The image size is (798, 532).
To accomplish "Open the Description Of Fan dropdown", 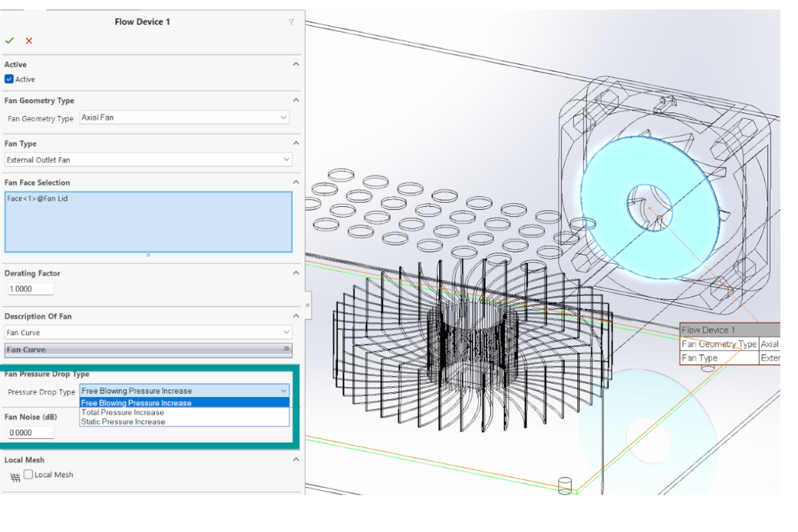I will [x=286, y=332].
